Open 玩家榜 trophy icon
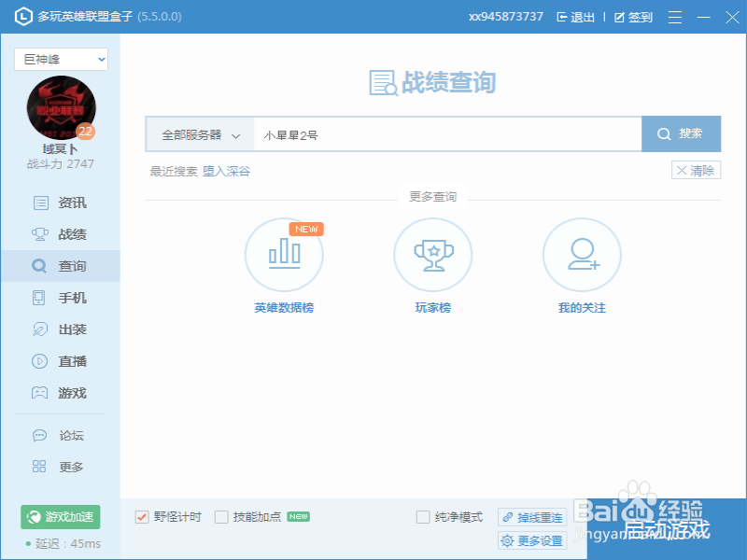This screenshot has width=747, height=560. click(432, 255)
